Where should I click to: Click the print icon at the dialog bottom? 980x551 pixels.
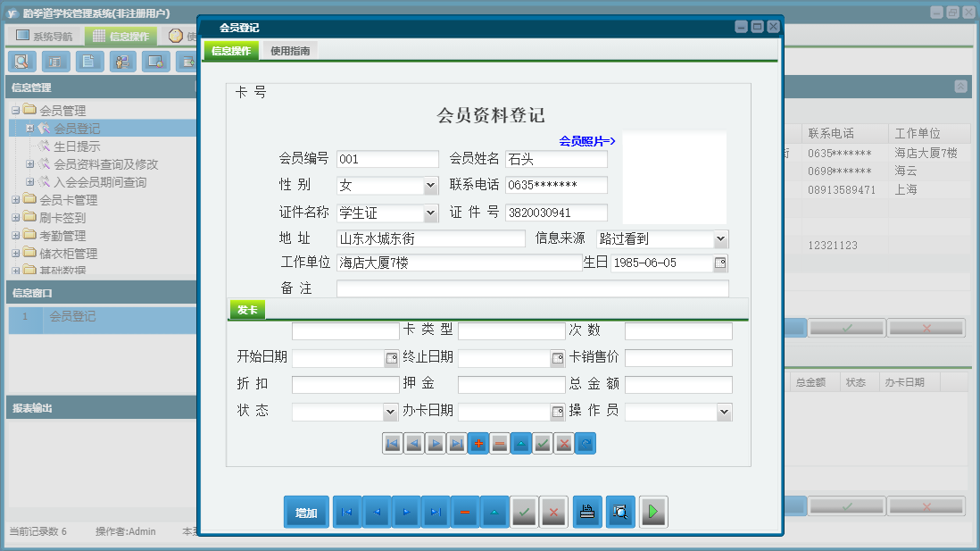(x=587, y=512)
